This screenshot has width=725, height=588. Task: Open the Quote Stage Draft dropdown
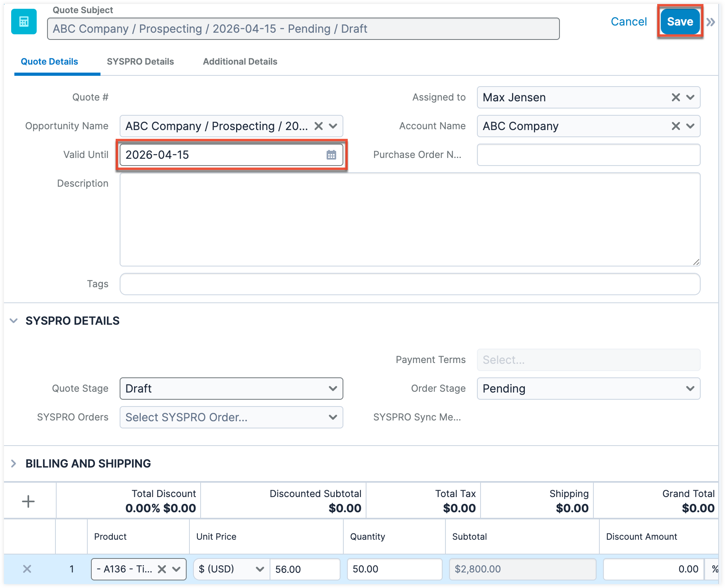[231, 389]
